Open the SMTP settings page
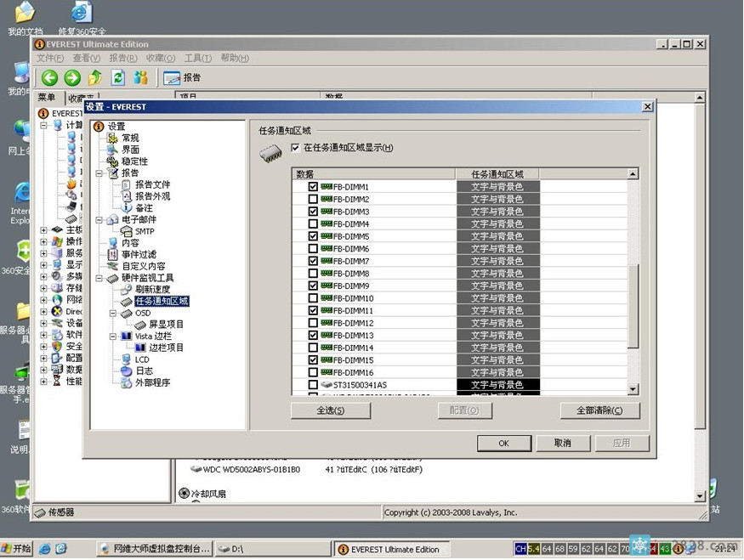Viewport: 744px width, 560px height. 145,231
